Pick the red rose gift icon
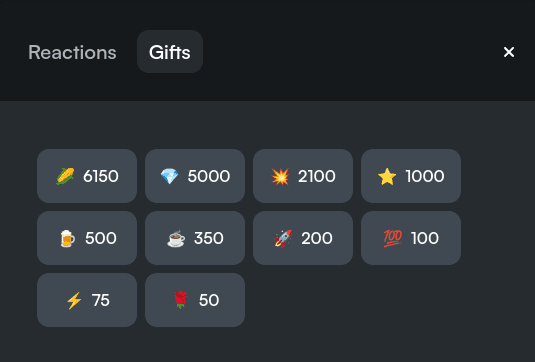Image resolution: width=535 pixels, height=362 pixels. (x=180, y=300)
